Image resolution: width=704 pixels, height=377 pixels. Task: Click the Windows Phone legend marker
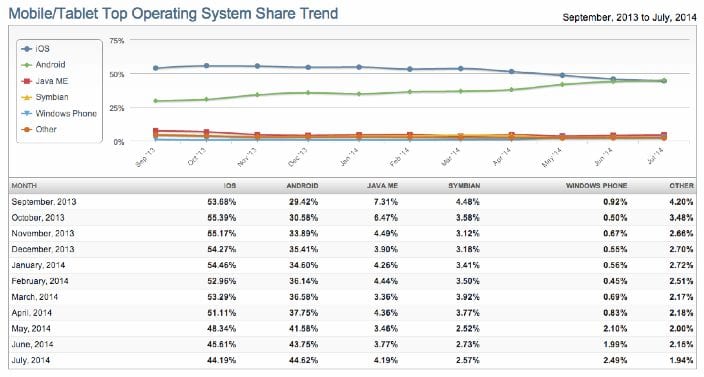(26, 114)
